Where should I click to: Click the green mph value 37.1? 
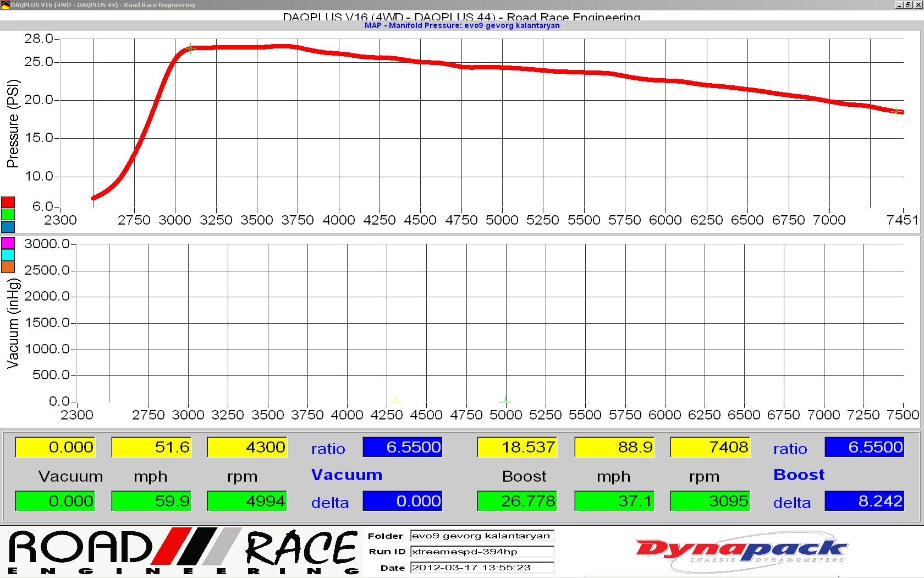[x=614, y=501]
